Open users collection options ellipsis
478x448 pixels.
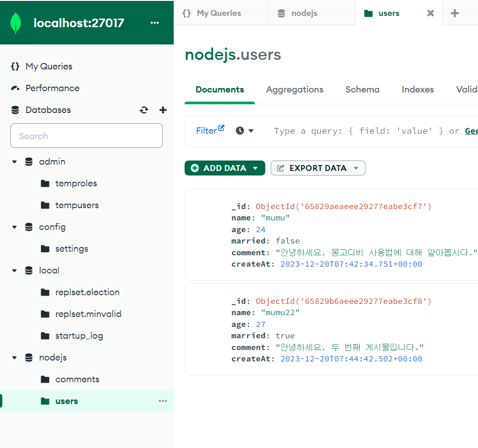click(x=163, y=401)
